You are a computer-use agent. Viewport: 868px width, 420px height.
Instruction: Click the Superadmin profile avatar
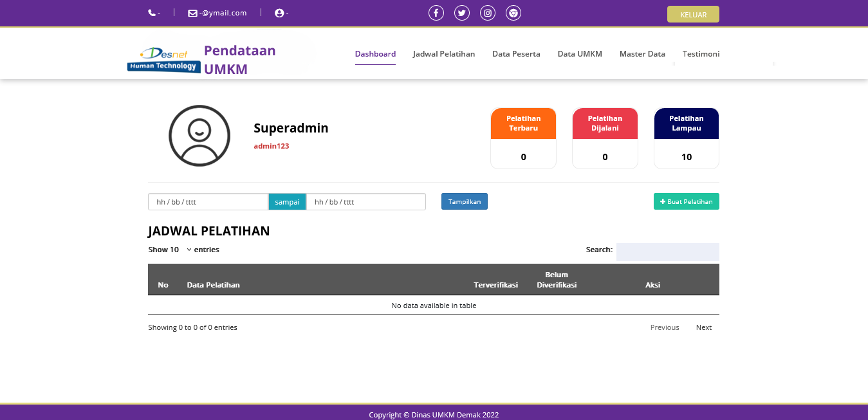(x=199, y=136)
